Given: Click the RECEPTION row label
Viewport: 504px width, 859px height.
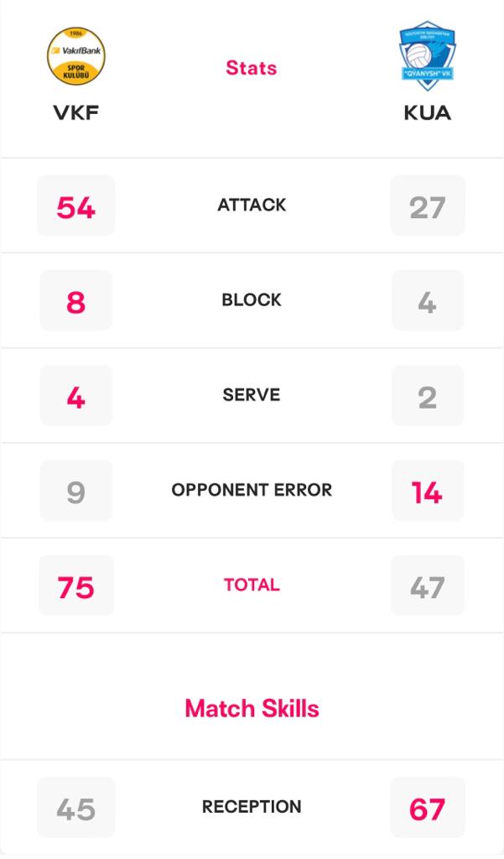Looking at the screenshot, I should (252, 806).
